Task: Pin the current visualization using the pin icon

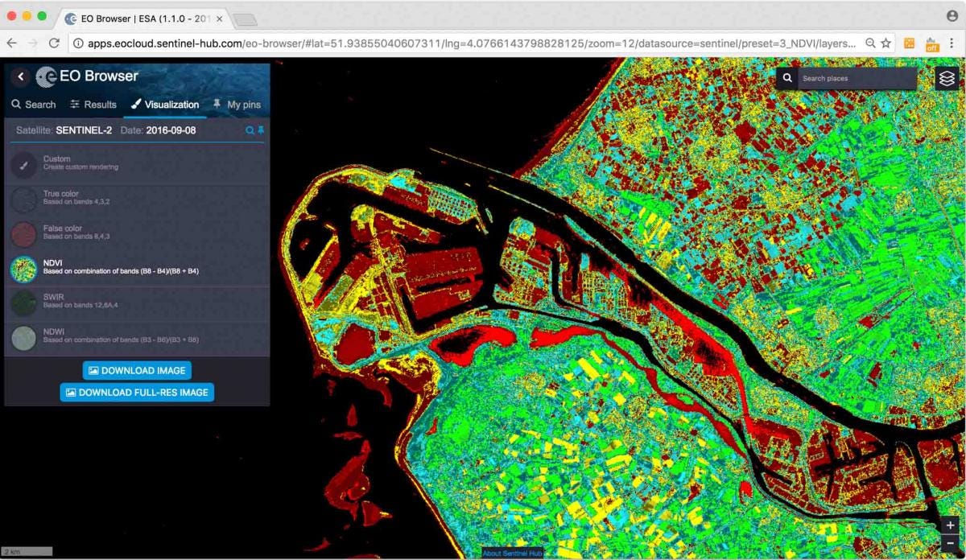Action: coord(262,130)
